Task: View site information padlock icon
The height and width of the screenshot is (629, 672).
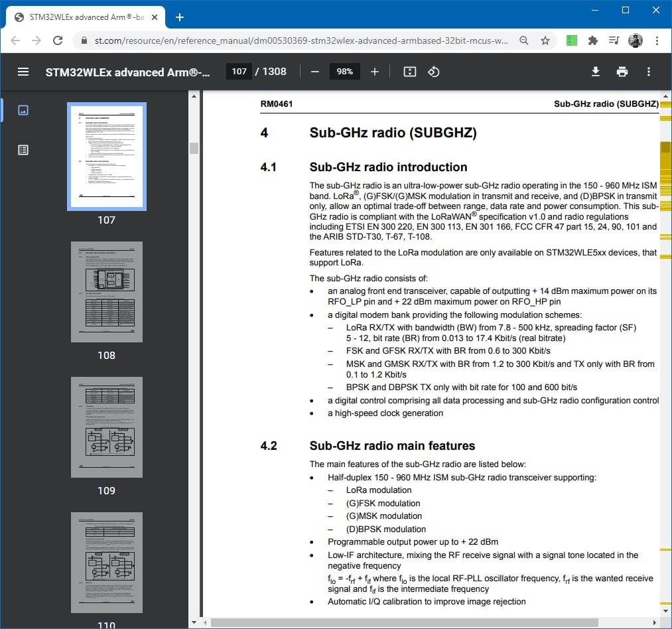Action: [84, 40]
